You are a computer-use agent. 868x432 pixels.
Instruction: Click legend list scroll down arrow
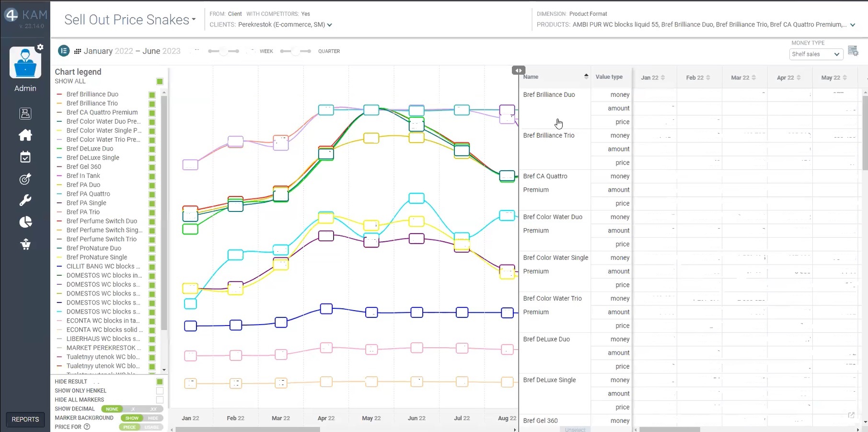(164, 370)
